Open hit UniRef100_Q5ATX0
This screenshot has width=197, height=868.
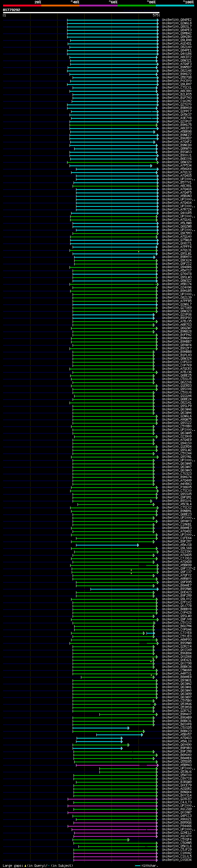click(x=176, y=775)
